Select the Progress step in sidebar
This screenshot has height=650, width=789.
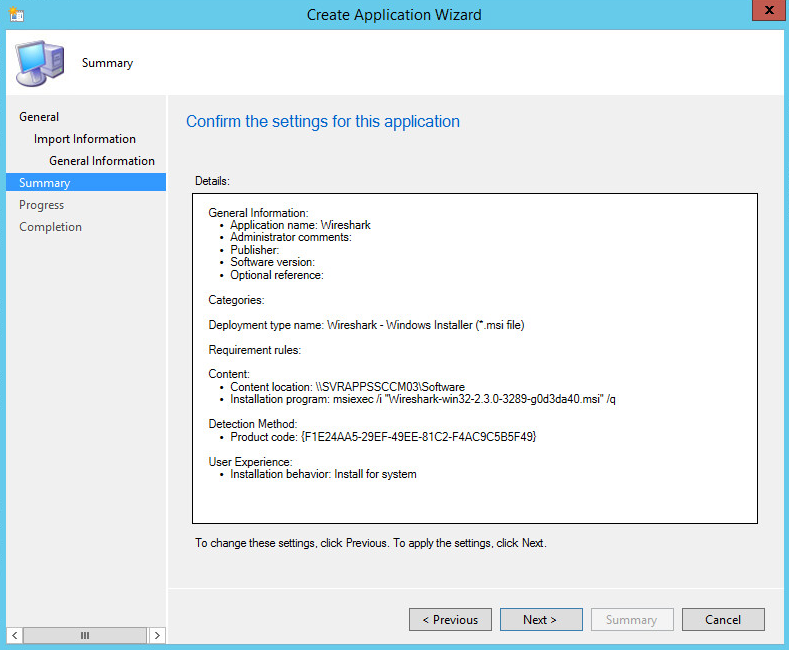coord(41,205)
